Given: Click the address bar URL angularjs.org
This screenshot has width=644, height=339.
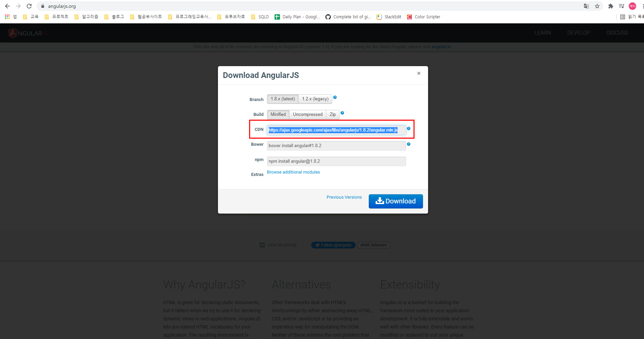Looking at the screenshot, I should tap(62, 6).
